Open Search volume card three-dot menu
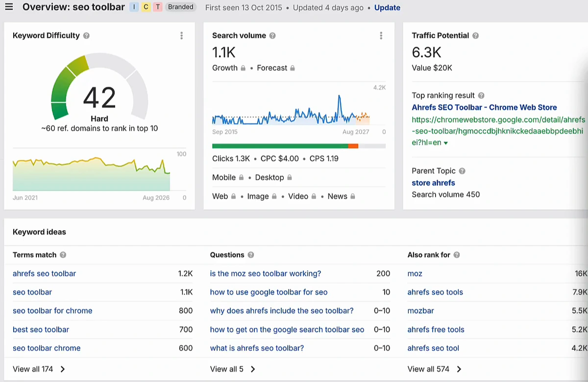Viewport: 588px width, 382px height. point(381,36)
